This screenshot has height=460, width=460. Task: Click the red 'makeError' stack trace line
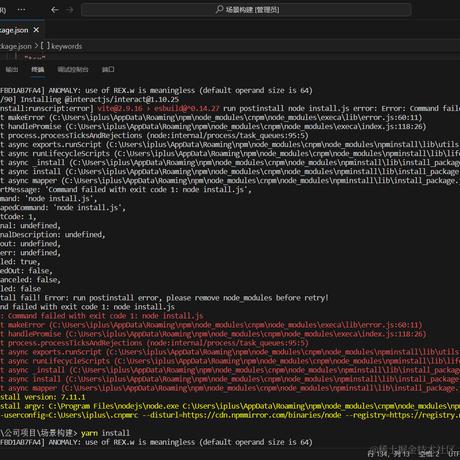pos(211,325)
